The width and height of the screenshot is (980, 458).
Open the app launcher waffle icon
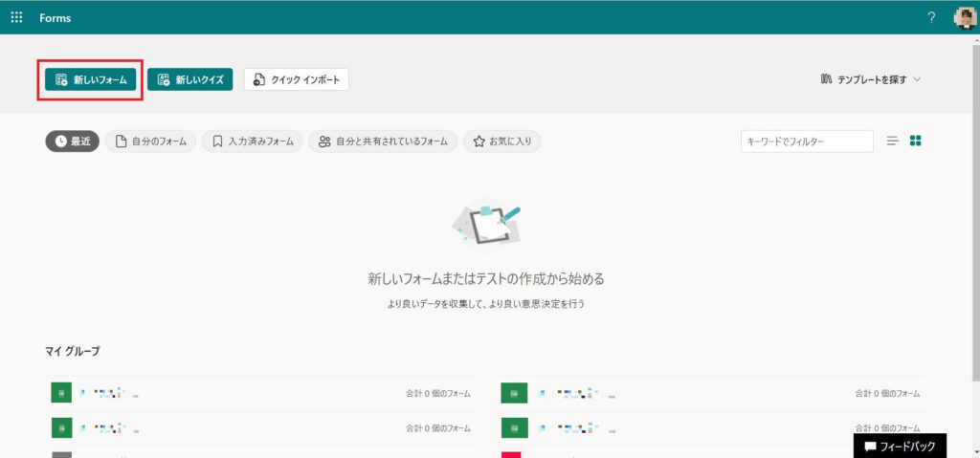(16, 17)
